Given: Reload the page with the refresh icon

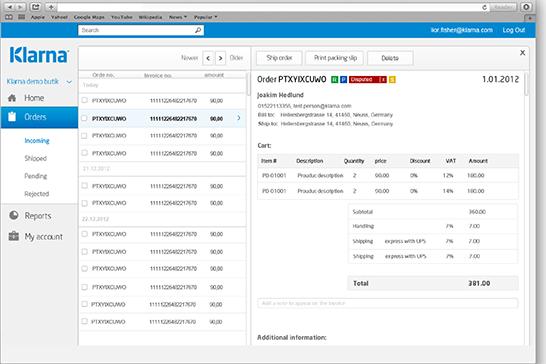Looking at the screenshot, I should (x=484, y=7).
